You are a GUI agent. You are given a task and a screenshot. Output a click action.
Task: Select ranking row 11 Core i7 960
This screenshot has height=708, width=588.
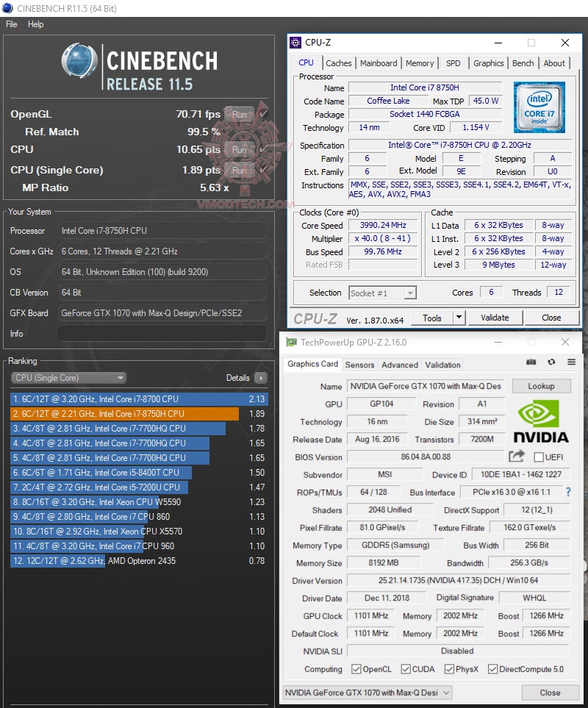139,546
